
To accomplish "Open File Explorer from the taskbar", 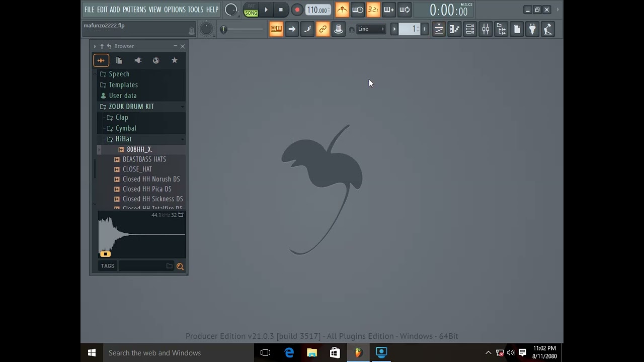I will coord(312,353).
